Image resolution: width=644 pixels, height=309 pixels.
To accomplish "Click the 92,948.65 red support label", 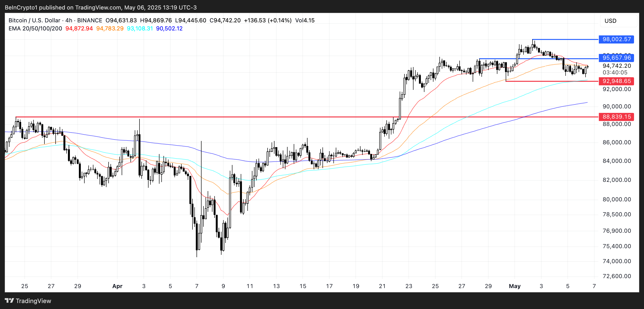I will (x=616, y=81).
